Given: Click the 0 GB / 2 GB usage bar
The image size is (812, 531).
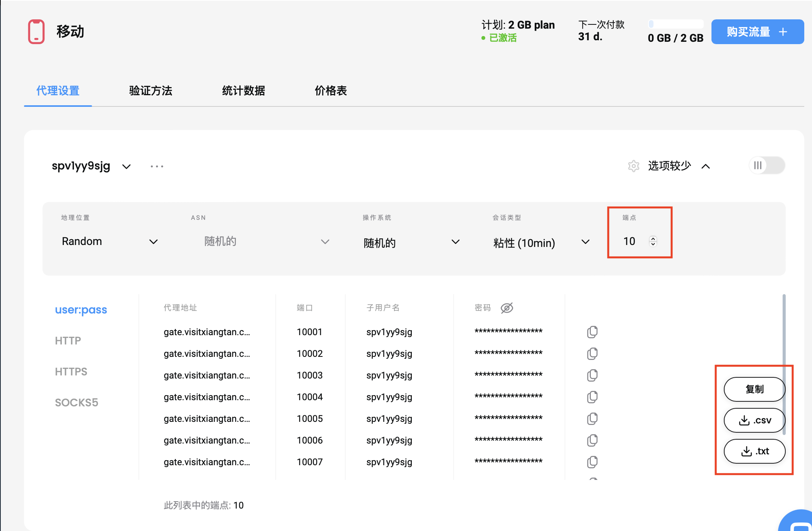Looking at the screenshot, I should [676, 24].
